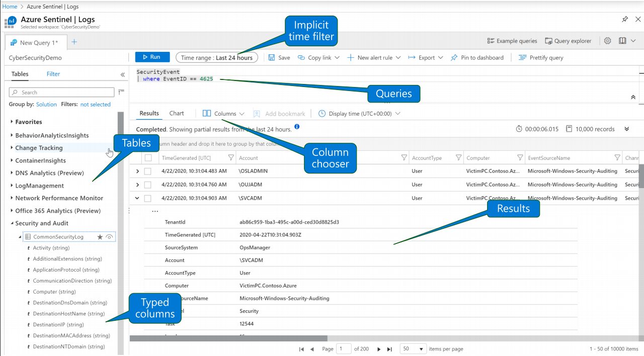Click the filter icon beside search box
Image resolution: width=644 pixels, height=356 pixels.
point(121,92)
